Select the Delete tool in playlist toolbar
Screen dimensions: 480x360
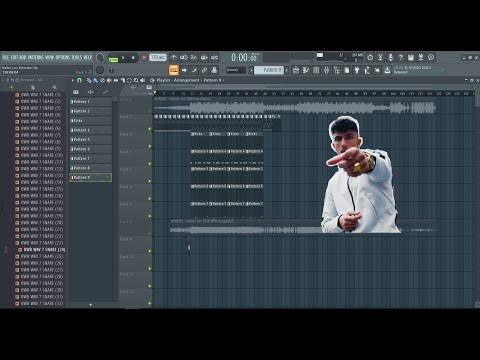tap(102, 80)
